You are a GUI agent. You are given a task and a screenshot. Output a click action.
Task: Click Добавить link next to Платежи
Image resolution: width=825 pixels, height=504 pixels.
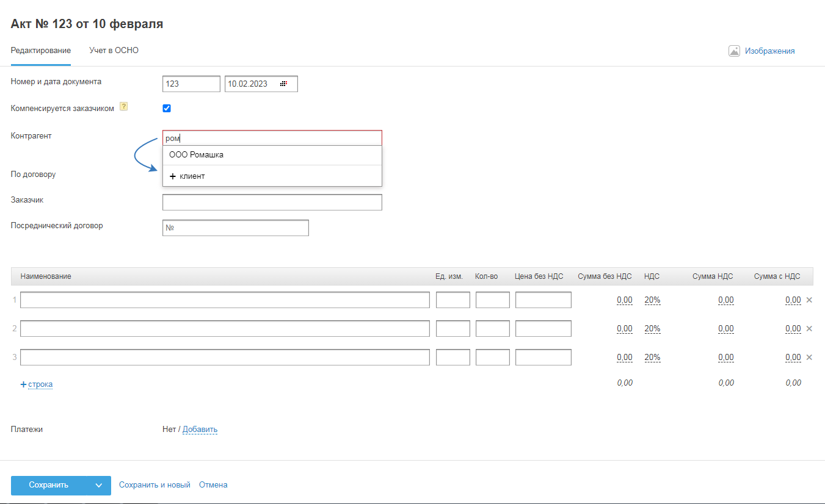(x=200, y=430)
